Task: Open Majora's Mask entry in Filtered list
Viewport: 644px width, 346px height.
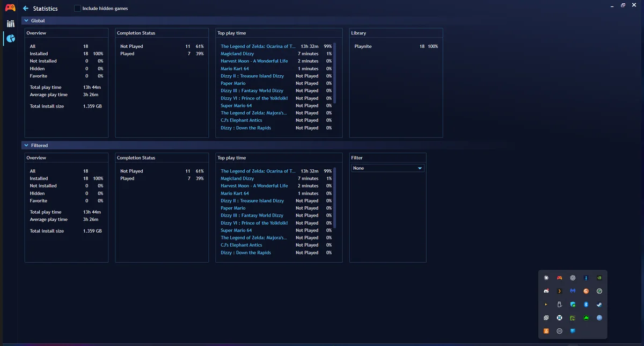Action: [254, 237]
